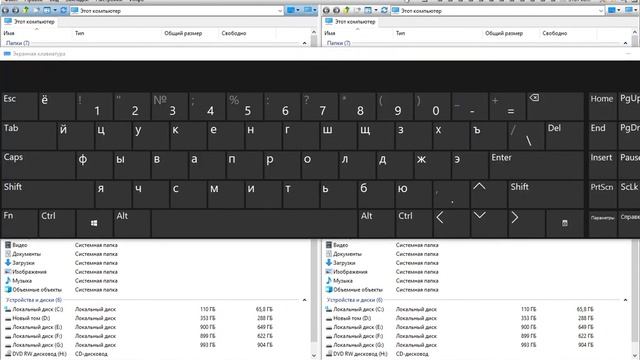Screen dimensions: 640x360
Task: Toggle the Caps lock key
Action: (x=38, y=164)
